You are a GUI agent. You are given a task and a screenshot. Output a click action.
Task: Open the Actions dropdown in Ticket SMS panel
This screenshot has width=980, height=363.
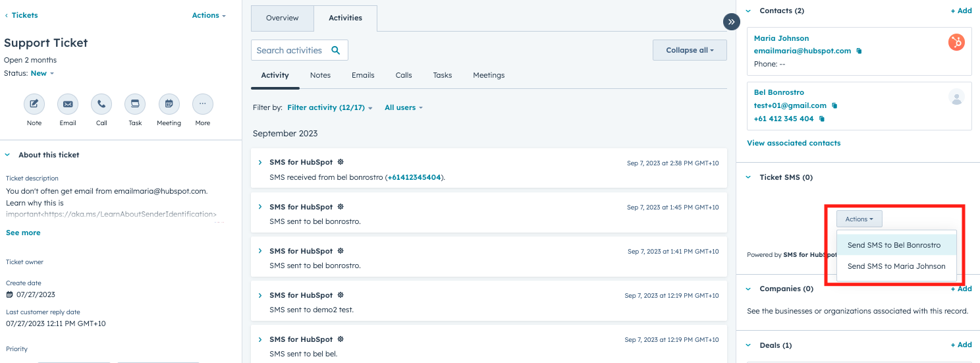point(859,219)
